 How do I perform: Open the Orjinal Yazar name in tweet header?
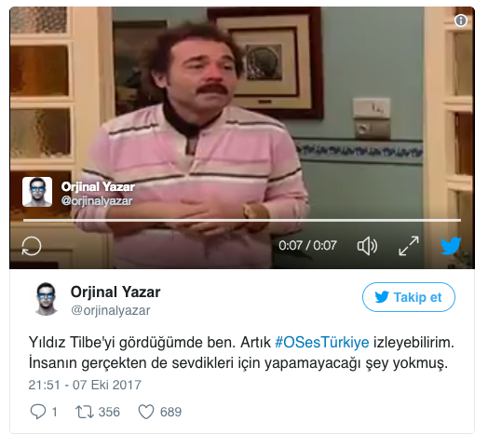(x=115, y=292)
